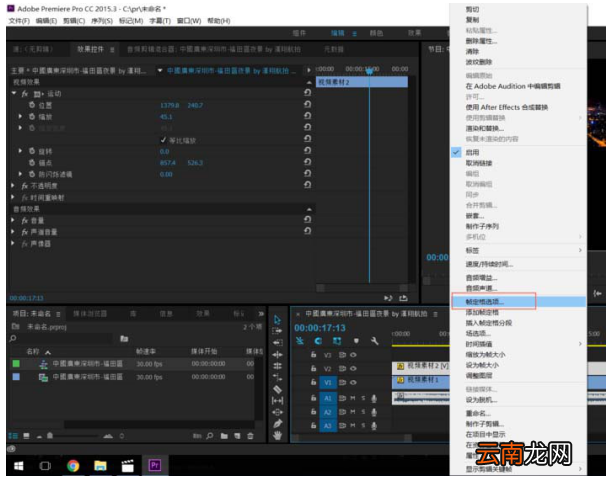Expand the 声道音量 channel volume effect
The height and width of the screenshot is (482, 609).
[x=13, y=231]
